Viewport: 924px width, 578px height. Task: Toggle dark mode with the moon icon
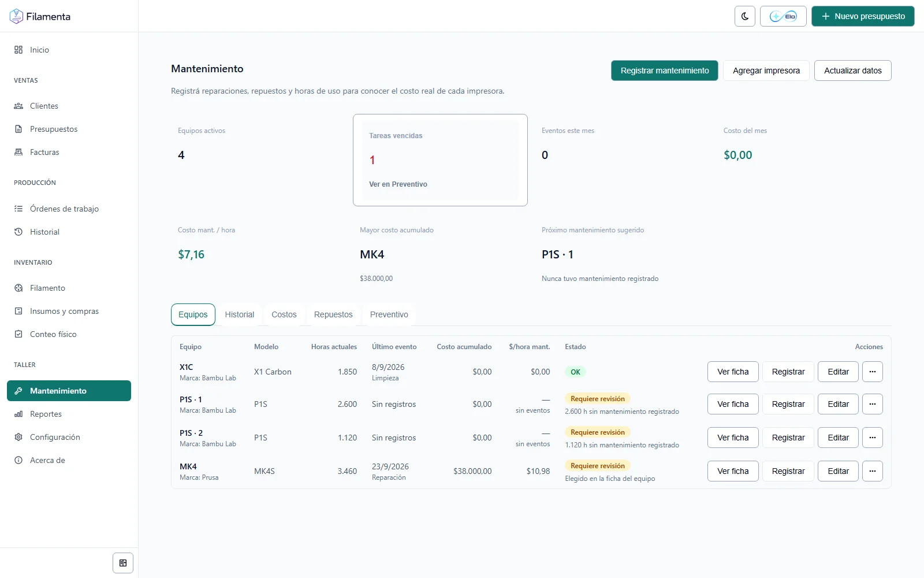(745, 16)
